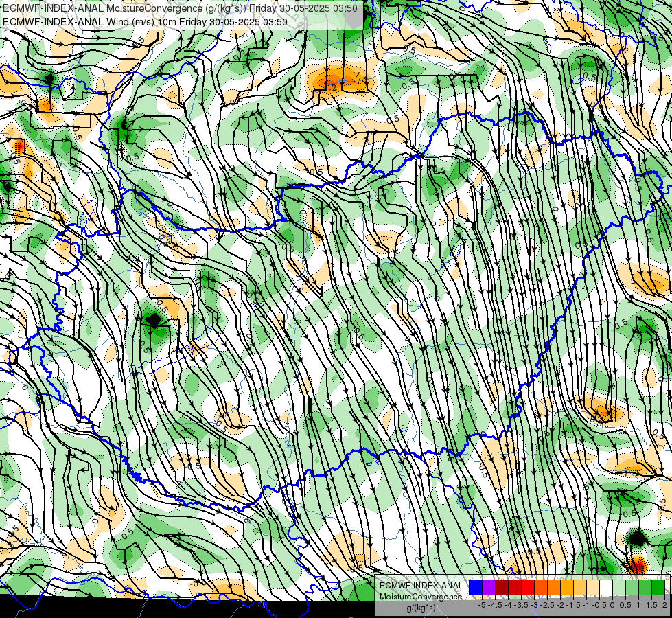Click the green swatch between 1 and 1.5
This screenshot has height=618, width=672.
point(645,587)
